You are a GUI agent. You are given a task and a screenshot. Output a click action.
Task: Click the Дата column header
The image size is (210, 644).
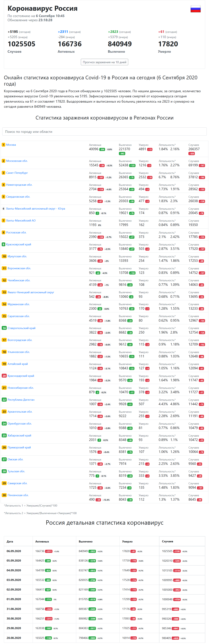click(x=10, y=541)
